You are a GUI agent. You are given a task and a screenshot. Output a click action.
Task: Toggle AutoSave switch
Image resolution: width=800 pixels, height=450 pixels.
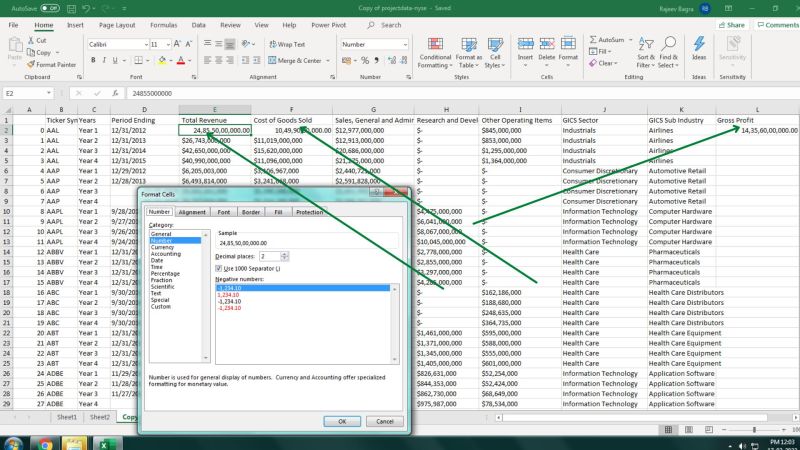[50, 8]
